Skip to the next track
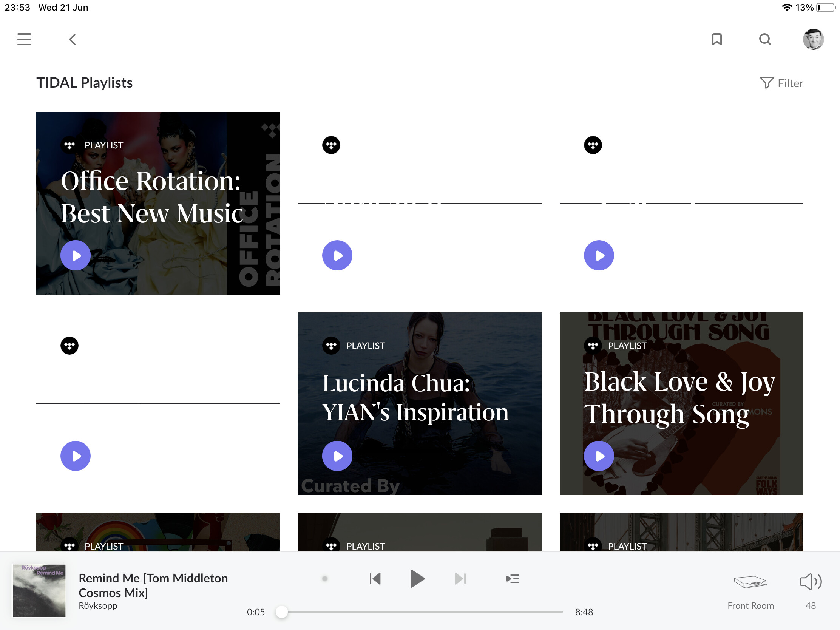 click(x=460, y=578)
